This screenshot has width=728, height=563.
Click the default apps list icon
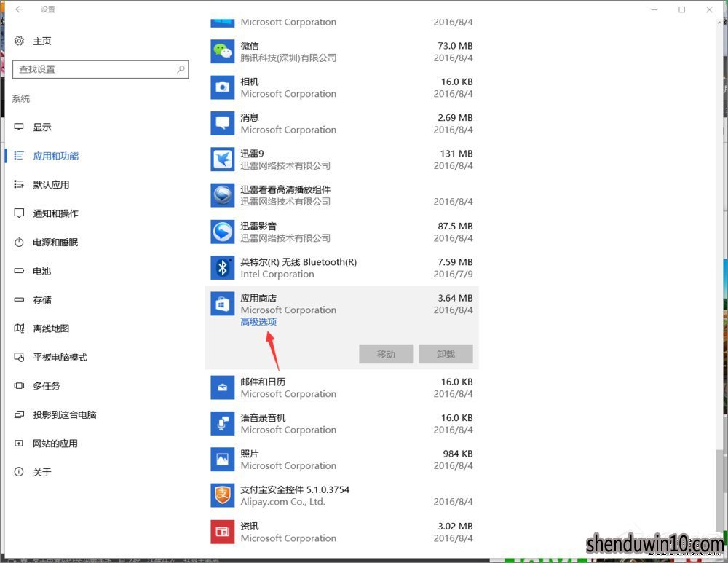click(19, 184)
